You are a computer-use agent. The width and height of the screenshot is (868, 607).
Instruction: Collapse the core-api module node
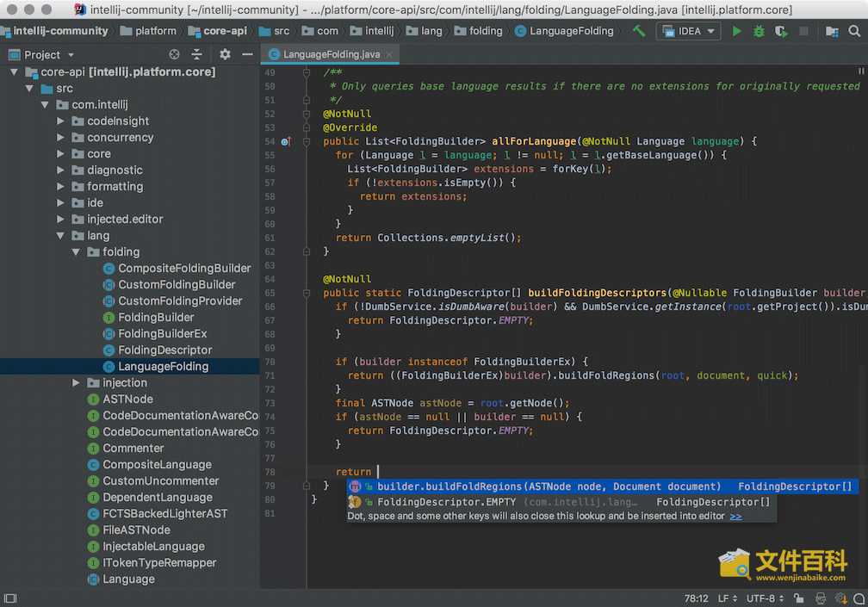(x=15, y=72)
